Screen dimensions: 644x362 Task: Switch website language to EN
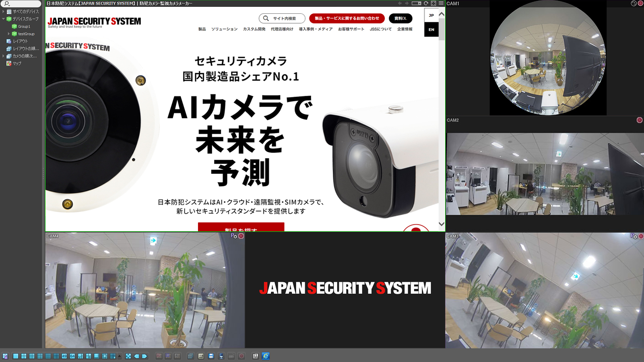(x=431, y=29)
